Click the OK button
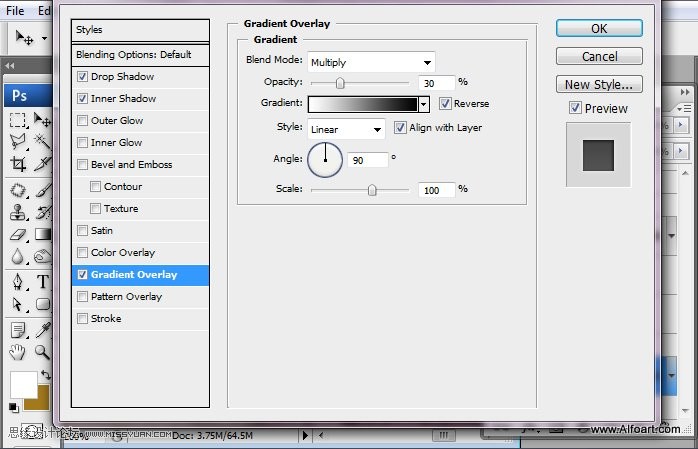This screenshot has height=449, width=698. click(599, 29)
